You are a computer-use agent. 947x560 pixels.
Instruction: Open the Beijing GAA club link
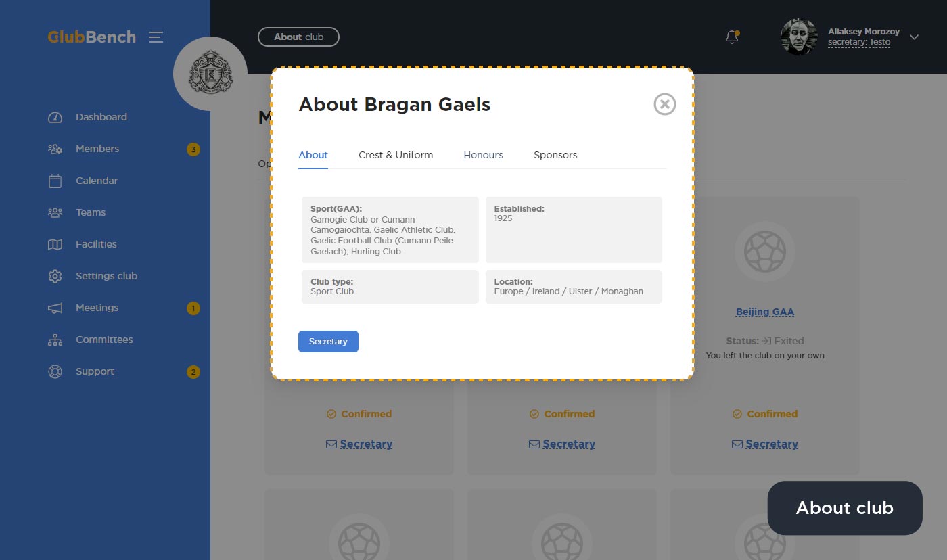pyautogui.click(x=764, y=312)
